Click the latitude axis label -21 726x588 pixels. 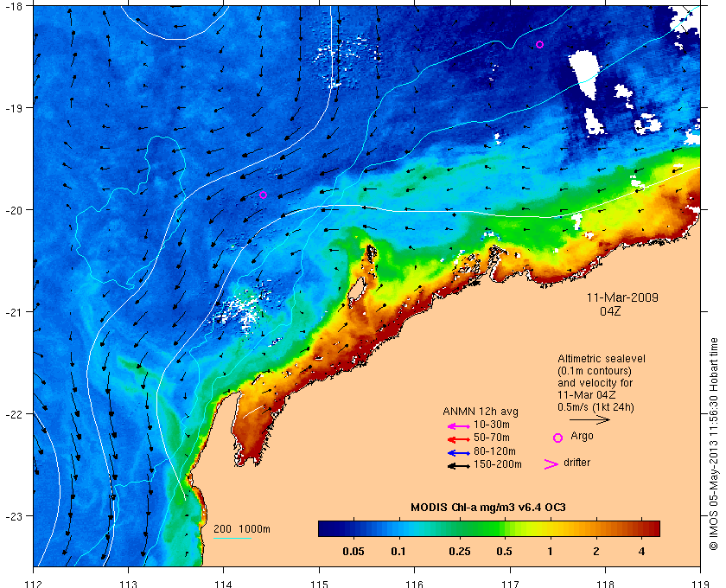click(x=13, y=312)
